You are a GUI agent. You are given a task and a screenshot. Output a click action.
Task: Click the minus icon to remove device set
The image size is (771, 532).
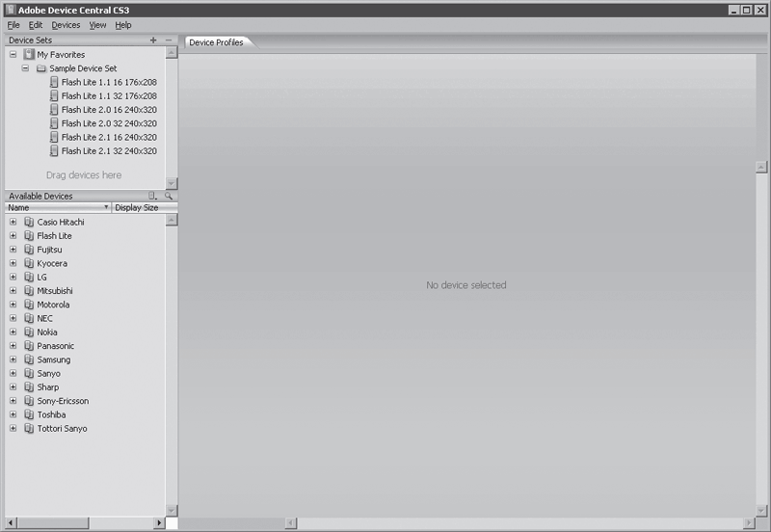tap(169, 40)
